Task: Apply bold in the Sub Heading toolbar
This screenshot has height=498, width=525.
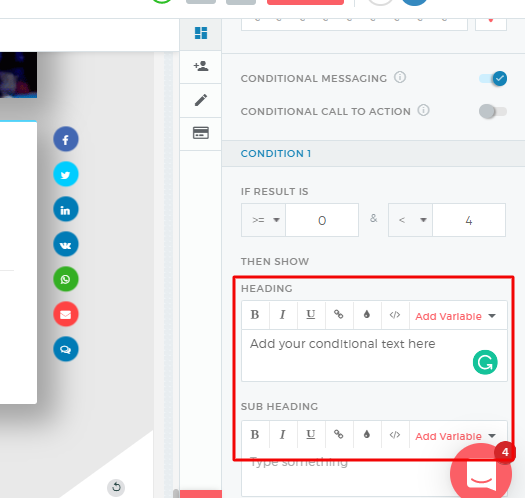Action: coord(255,435)
